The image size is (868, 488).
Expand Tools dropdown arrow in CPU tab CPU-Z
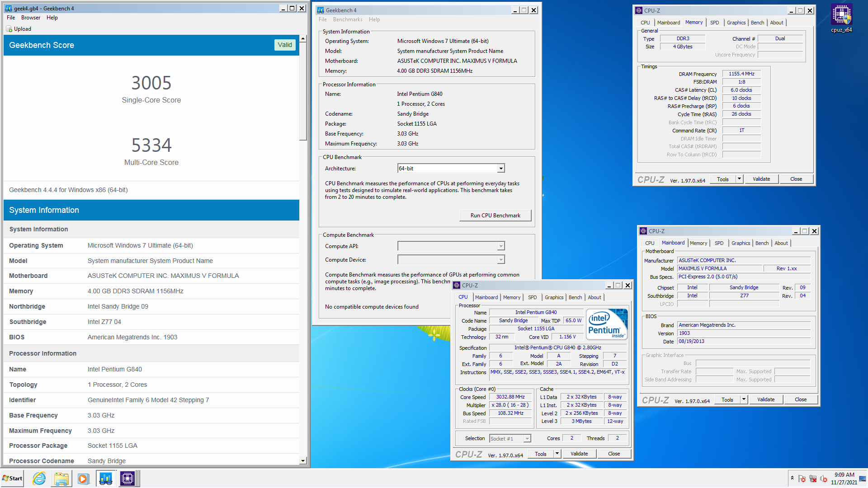[557, 454]
